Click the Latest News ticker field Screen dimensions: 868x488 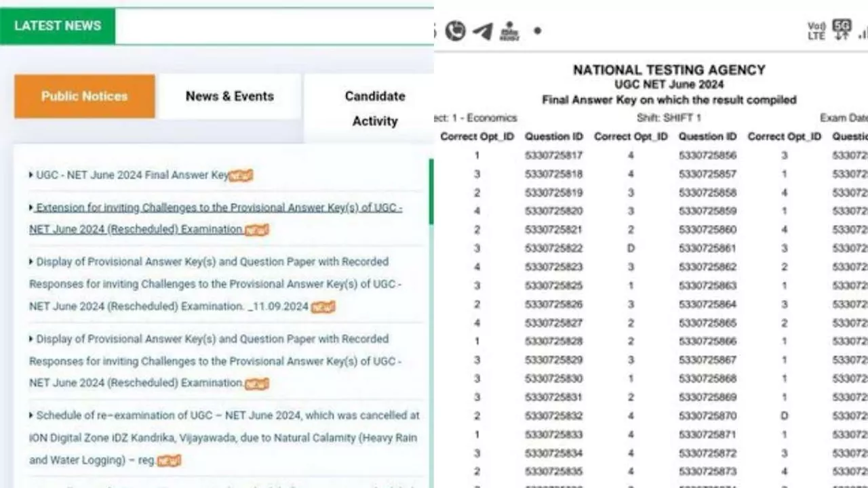click(x=275, y=26)
